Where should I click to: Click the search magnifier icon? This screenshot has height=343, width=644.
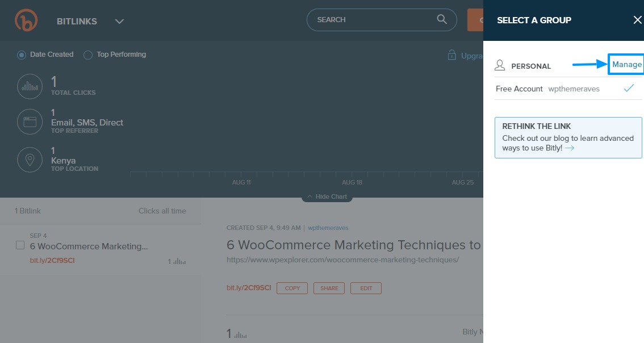[442, 19]
